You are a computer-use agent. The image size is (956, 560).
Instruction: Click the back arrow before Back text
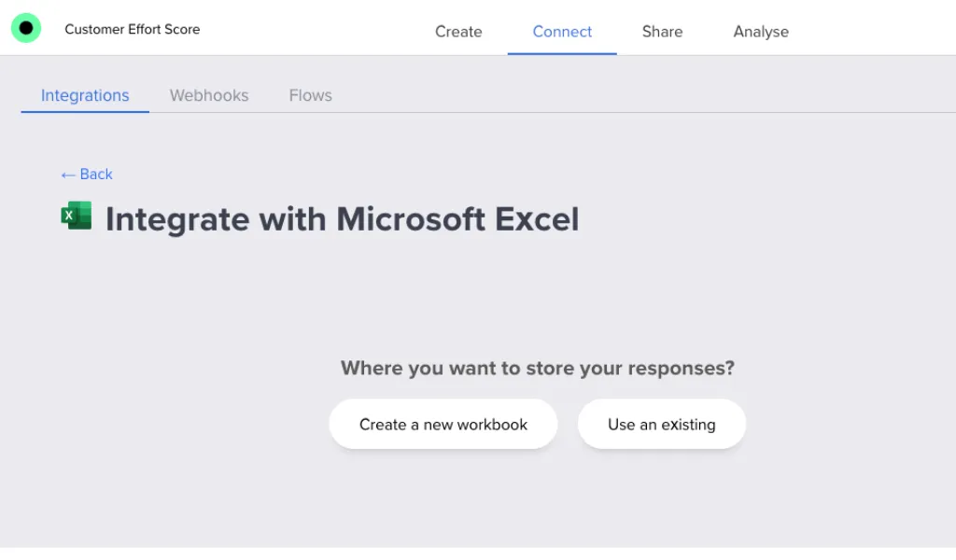[x=66, y=175]
